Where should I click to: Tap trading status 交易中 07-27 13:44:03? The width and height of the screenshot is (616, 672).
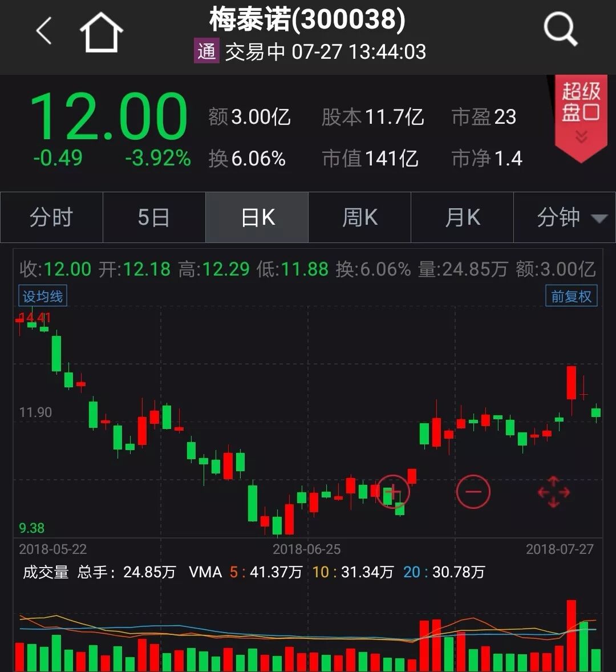click(x=326, y=52)
